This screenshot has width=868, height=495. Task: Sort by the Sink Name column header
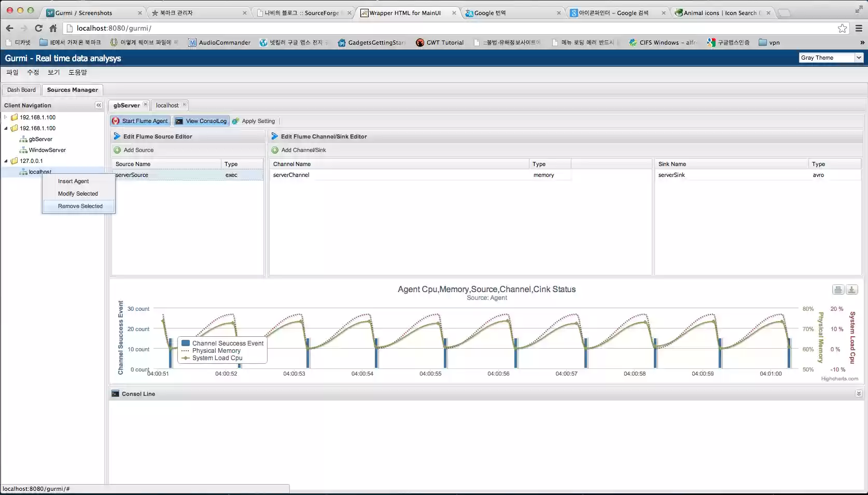pos(731,164)
